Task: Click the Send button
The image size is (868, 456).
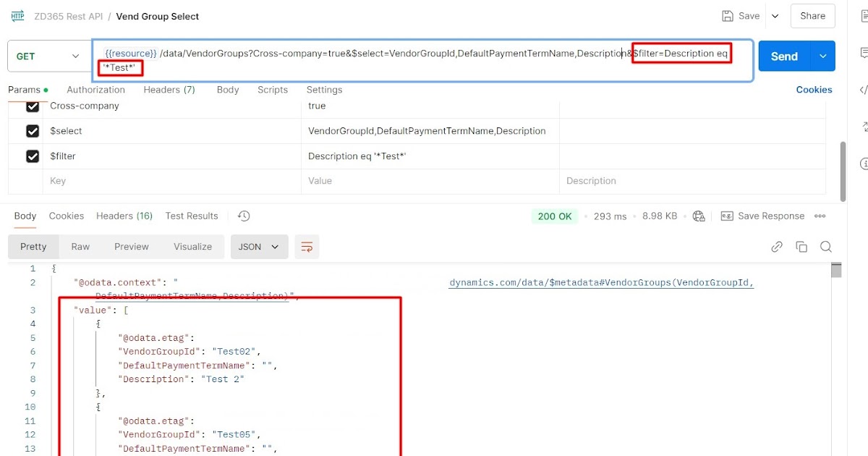Action: point(784,56)
